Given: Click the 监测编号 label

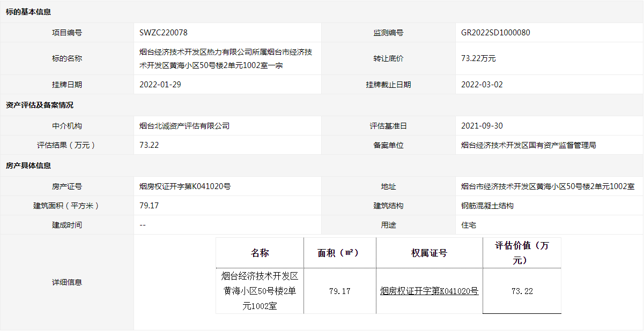Looking at the screenshot, I should click(388, 33).
